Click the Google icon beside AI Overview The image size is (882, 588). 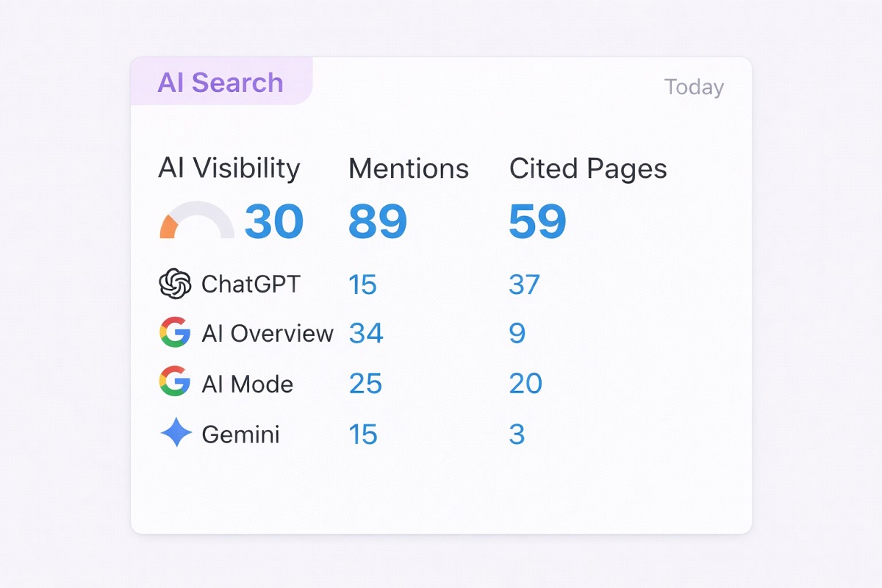[175, 333]
